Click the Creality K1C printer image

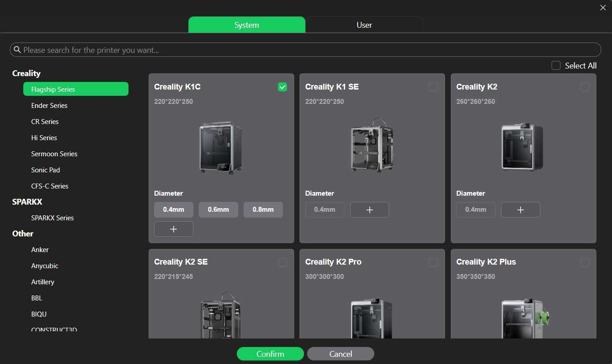pos(221,147)
